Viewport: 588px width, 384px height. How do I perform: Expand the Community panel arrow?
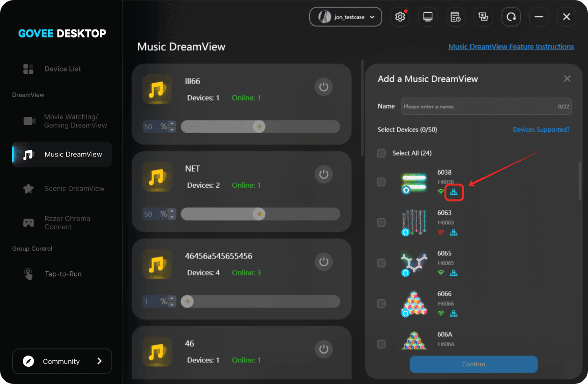[99, 361]
